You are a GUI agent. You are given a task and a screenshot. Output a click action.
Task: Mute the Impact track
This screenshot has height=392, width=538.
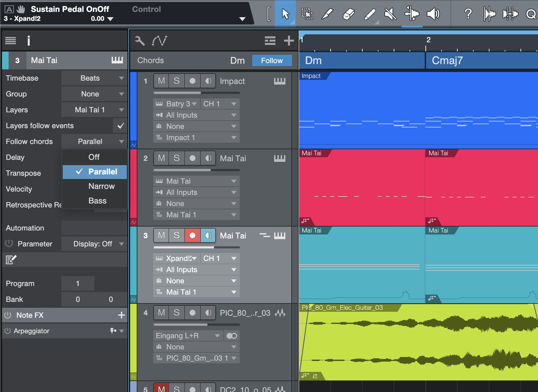[161, 81]
